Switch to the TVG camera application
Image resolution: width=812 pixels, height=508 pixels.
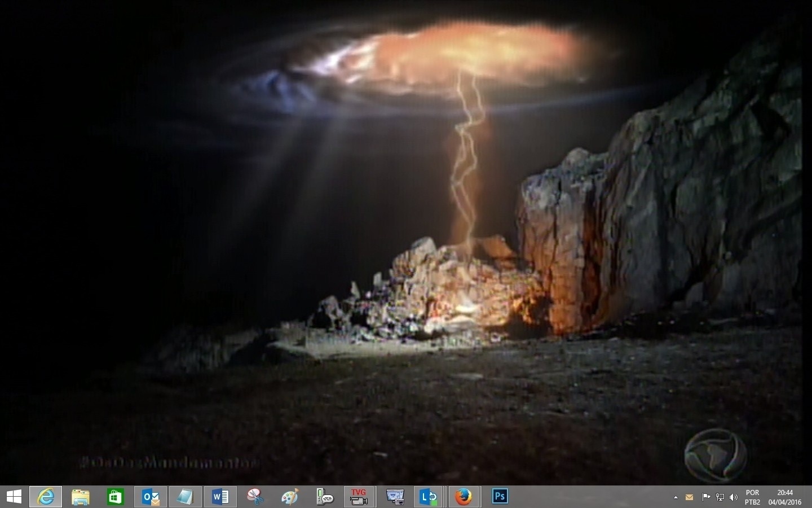point(359,497)
